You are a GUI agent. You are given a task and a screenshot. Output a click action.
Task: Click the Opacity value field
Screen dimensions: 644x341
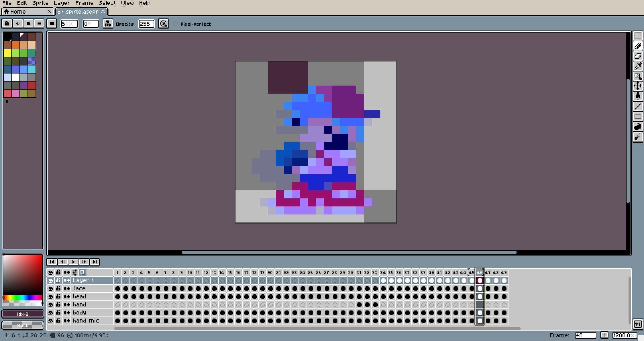pos(147,24)
